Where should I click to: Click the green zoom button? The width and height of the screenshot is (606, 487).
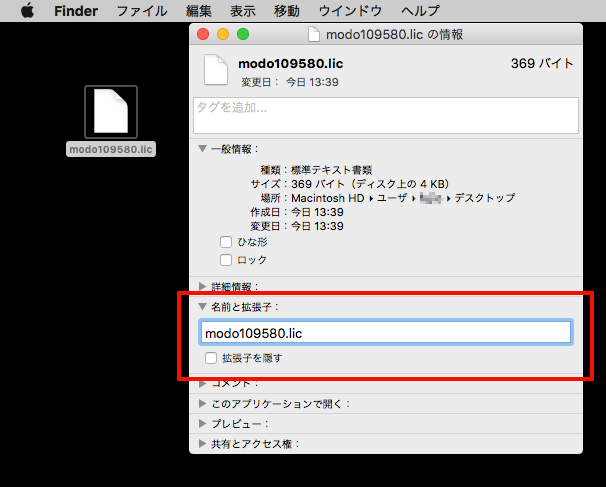click(x=243, y=34)
